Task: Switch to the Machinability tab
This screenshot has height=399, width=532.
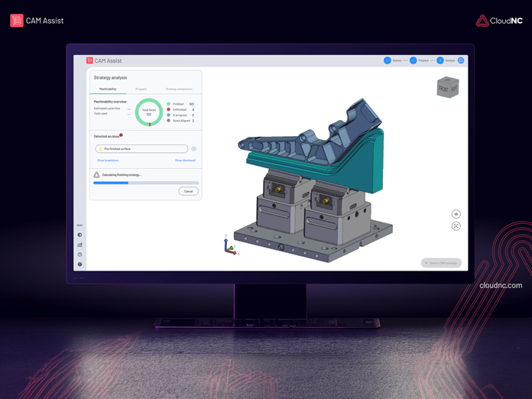Action: click(x=108, y=89)
